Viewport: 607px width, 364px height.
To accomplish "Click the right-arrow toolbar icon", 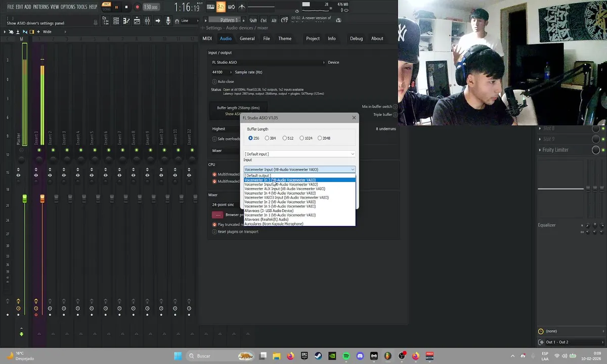I will coord(158,21).
